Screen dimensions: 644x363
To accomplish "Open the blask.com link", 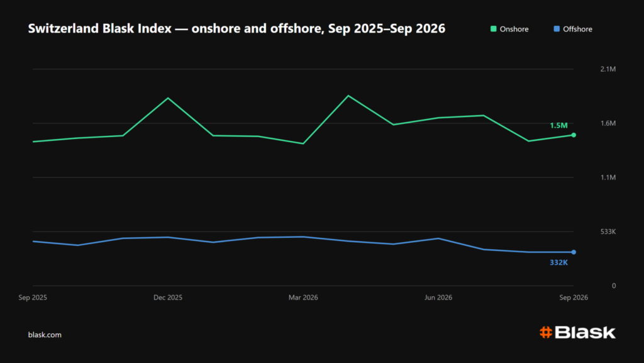I will pyautogui.click(x=45, y=335).
